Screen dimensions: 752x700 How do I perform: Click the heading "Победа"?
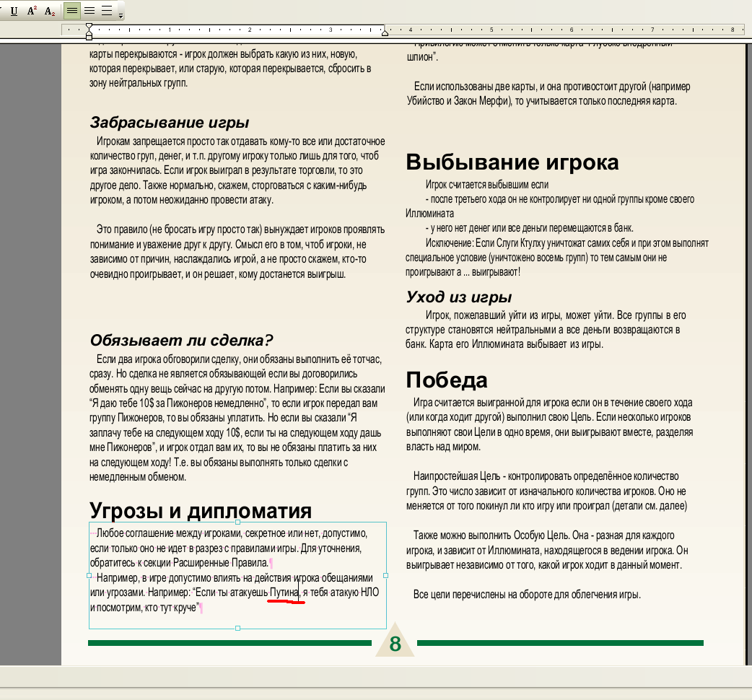pyautogui.click(x=447, y=380)
